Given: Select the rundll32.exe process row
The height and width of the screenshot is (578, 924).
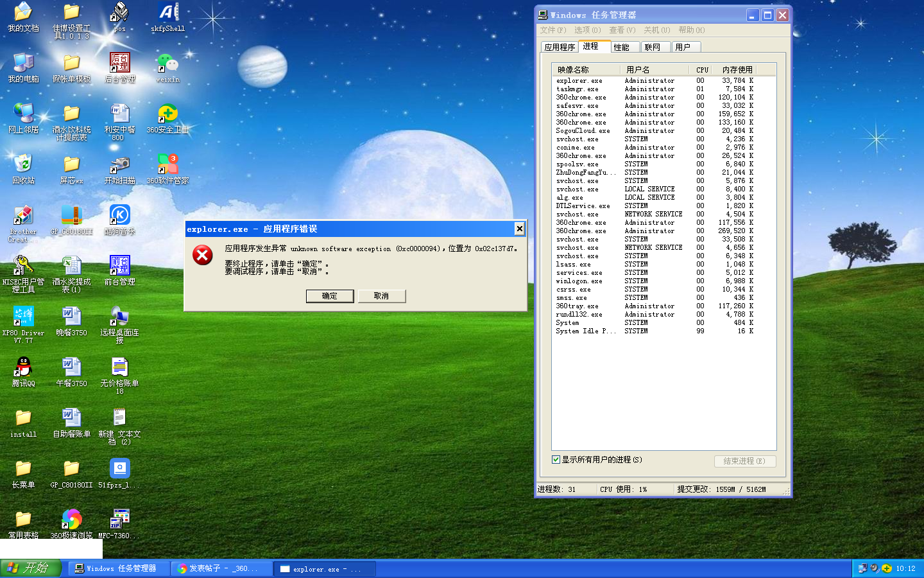Looking at the screenshot, I should point(664,315).
